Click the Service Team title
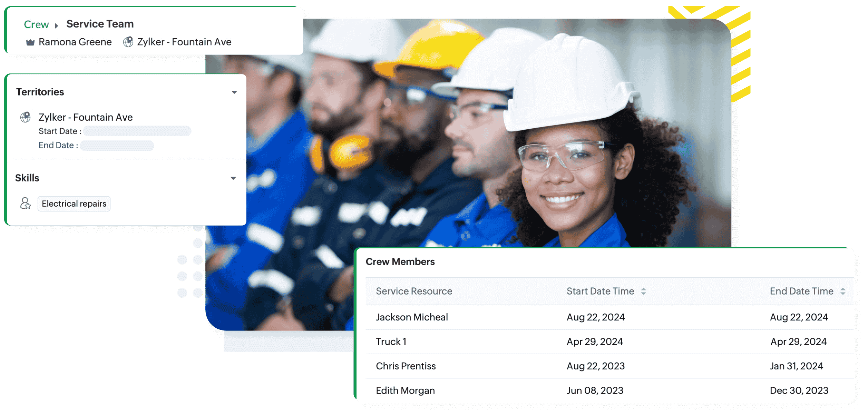 pos(100,24)
